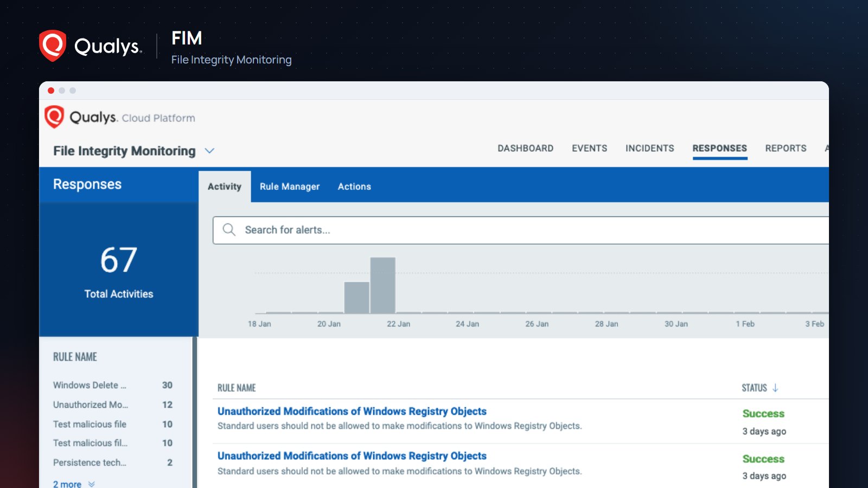Open first Unauthorized Modifications of Windows Registry link
868x488 pixels.
coord(352,411)
